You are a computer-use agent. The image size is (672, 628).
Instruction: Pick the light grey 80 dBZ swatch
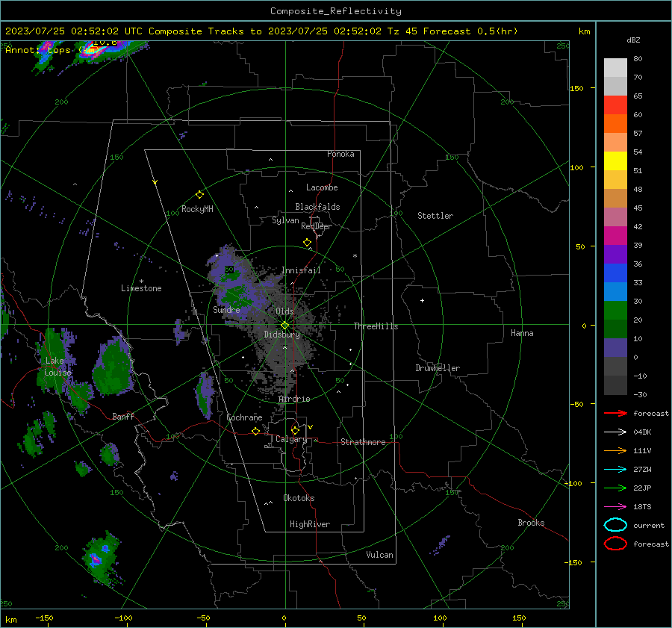(615, 68)
